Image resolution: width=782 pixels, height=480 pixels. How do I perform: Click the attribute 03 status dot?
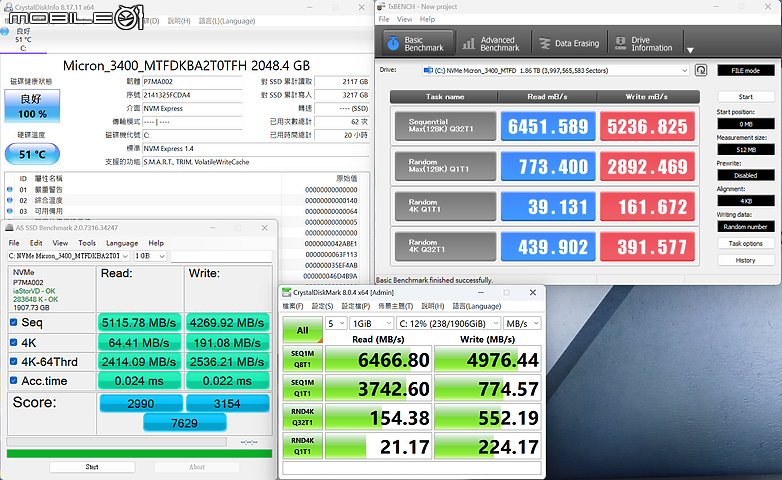(9, 211)
